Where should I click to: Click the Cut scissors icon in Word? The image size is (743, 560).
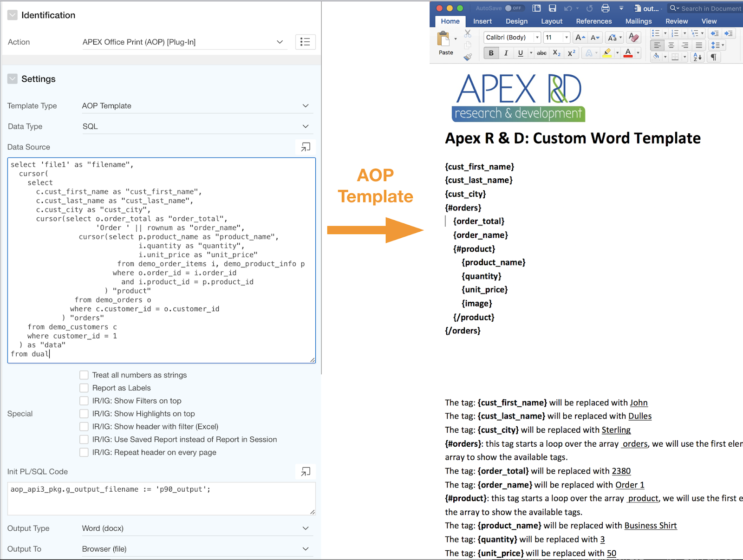[x=468, y=34]
